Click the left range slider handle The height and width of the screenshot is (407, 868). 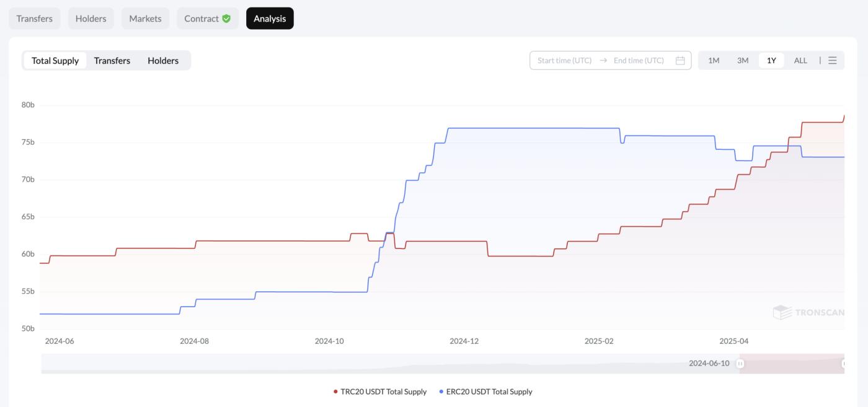click(740, 364)
